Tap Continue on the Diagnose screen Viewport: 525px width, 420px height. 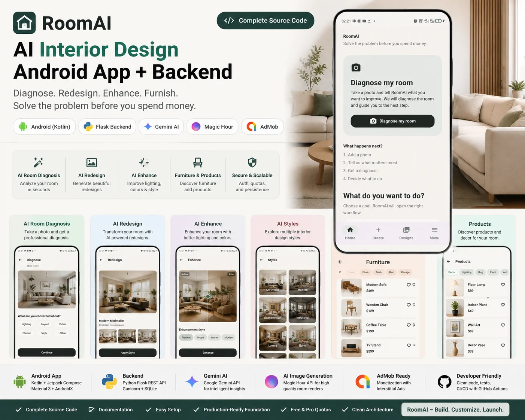click(x=47, y=352)
